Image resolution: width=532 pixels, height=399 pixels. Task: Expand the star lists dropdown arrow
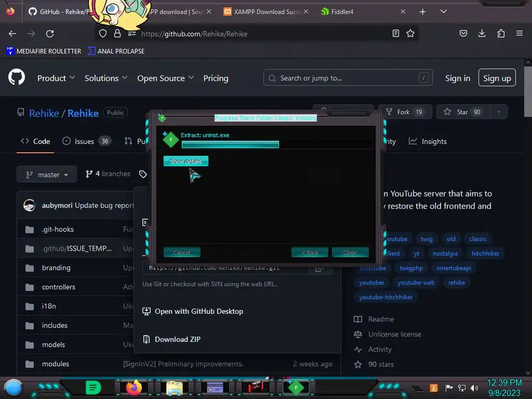499,112
